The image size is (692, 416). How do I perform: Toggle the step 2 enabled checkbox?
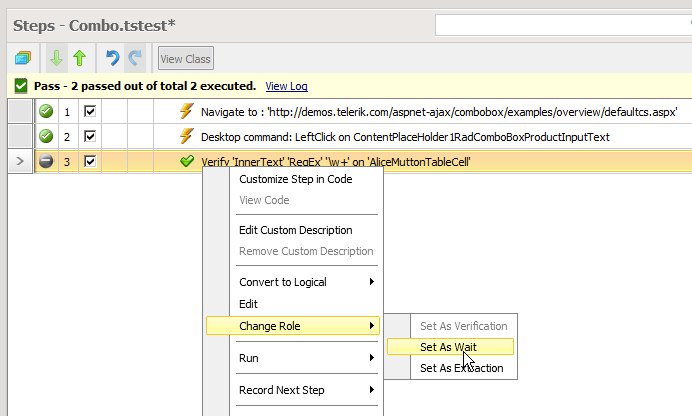(90, 136)
